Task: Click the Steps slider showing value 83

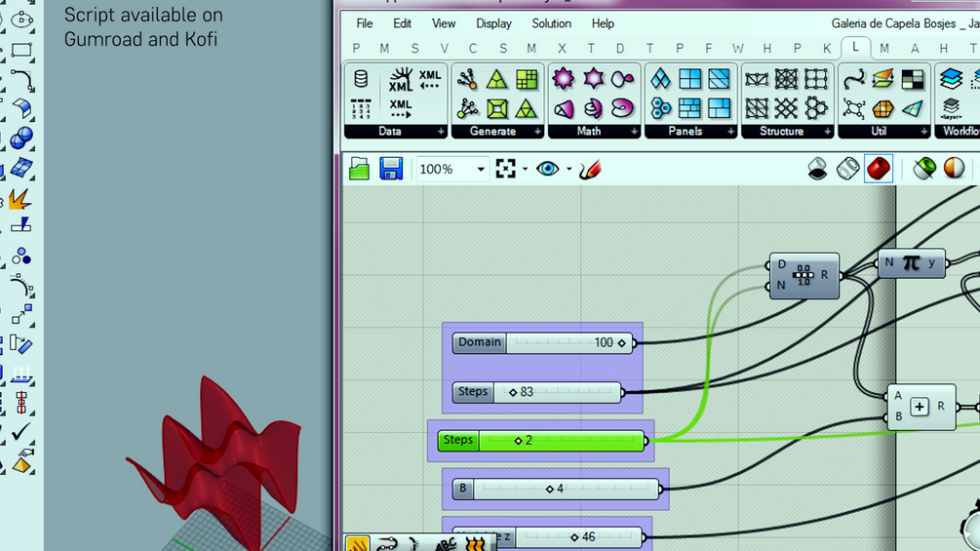Action: [x=537, y=392]
